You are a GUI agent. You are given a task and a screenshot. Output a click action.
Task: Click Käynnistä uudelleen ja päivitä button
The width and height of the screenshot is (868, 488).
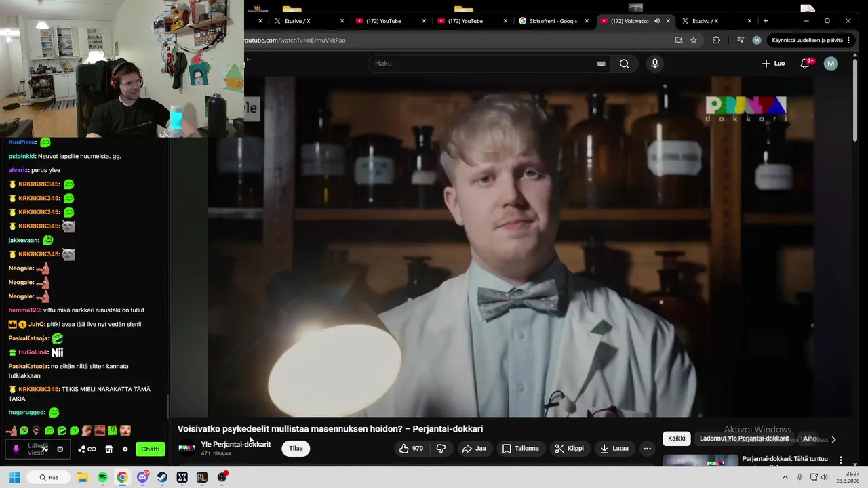coord(807,40)
